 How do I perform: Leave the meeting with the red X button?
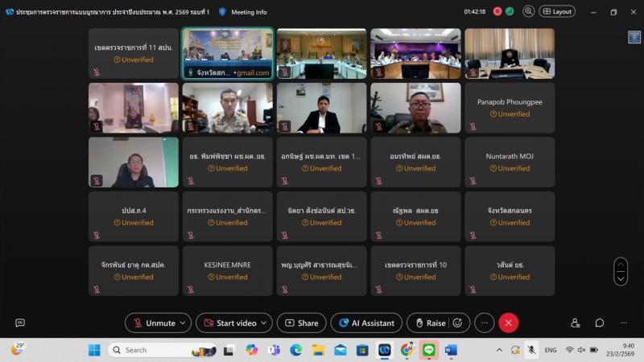click(x=509, y=323)
